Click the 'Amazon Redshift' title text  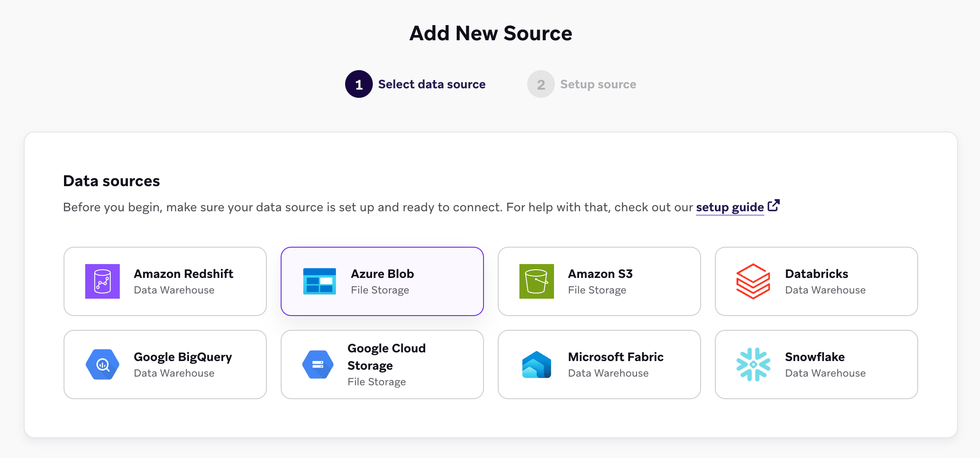coord(183,274)
